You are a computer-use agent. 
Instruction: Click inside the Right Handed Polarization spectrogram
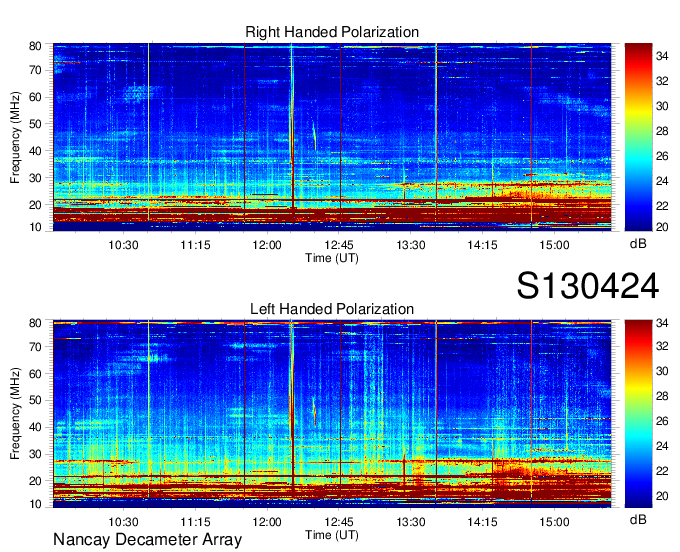coord(332,137)
